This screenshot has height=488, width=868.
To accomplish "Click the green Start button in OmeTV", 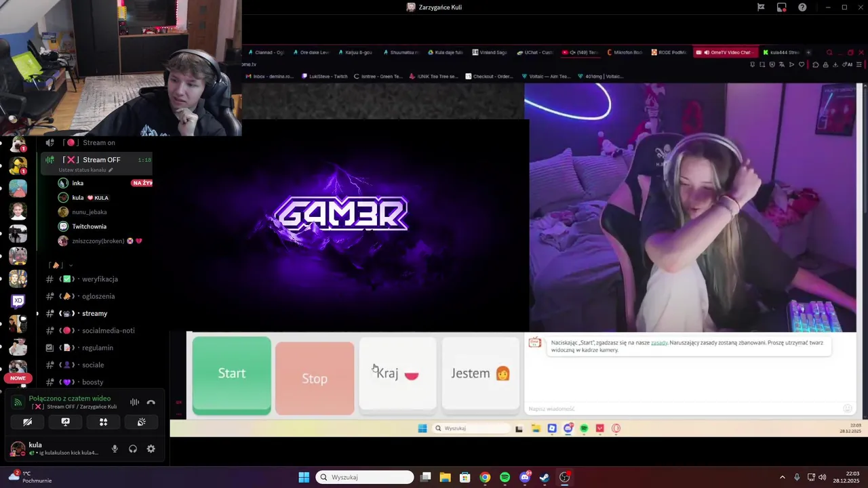I will coord(231,374).
